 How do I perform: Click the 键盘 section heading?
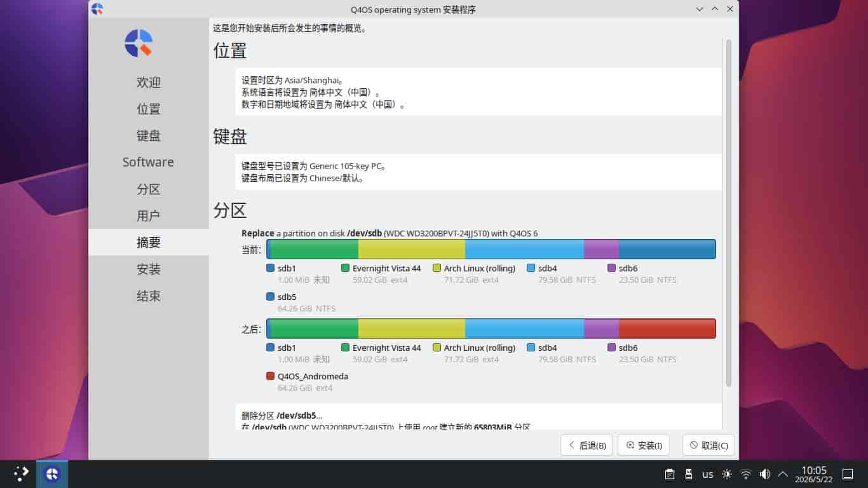pos(230,137)
